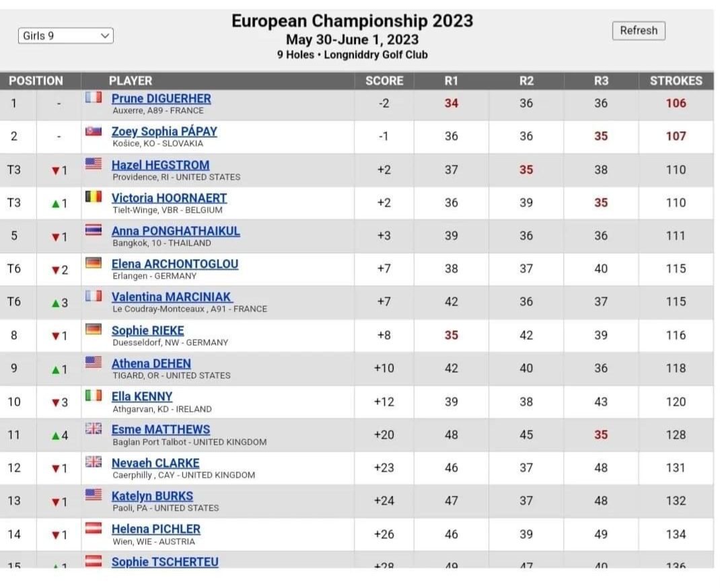Click the Belgian flag beside Victoria HOORNAERT
The height and width of the screenshot is (588, 720).
click(94, 197)
